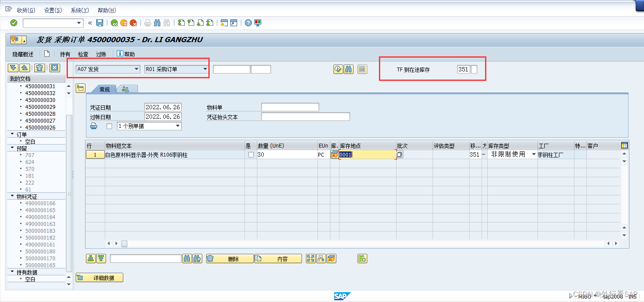This screenshot has width=644, height=302.
Task: Toggle the 是 checkbox in item row 1
Action: (252, 154)
